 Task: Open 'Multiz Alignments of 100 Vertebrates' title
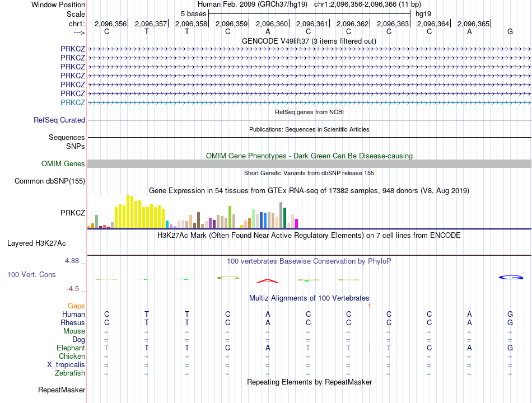(x=309, y=298)
